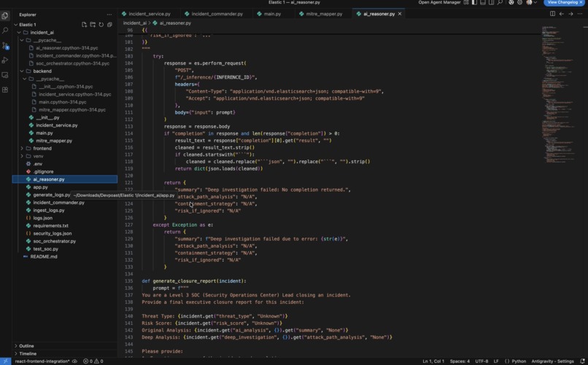Open Antigravity - Settings in status bar
Screen dimensions: 588x365
click(x=552, y=361)
